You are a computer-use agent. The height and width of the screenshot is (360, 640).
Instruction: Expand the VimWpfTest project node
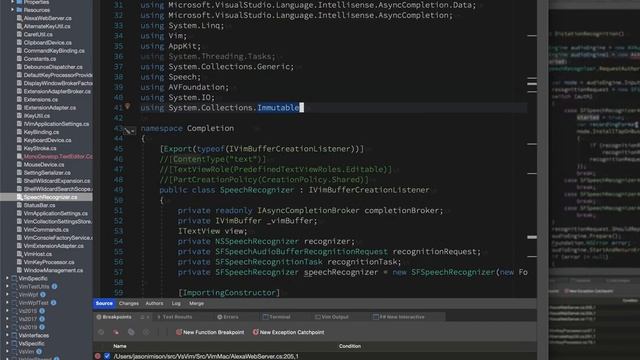click(x=7, y=303)
